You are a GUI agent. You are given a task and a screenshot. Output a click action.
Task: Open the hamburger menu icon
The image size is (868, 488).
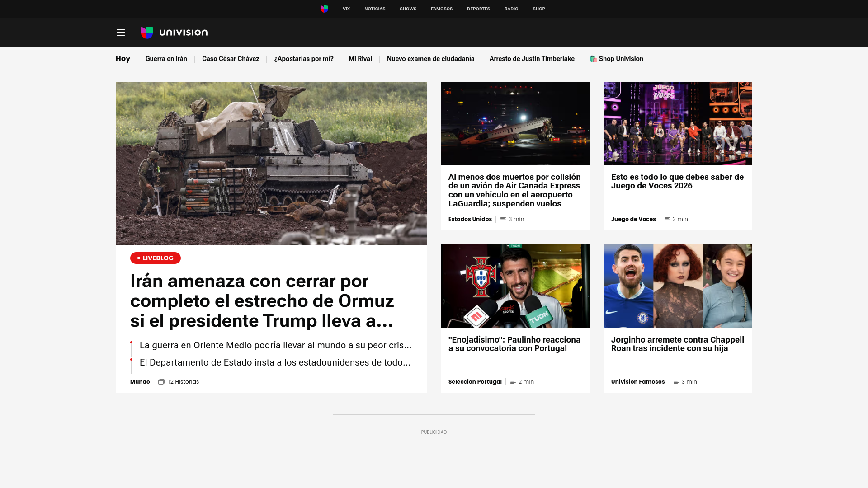pos(121,33)
